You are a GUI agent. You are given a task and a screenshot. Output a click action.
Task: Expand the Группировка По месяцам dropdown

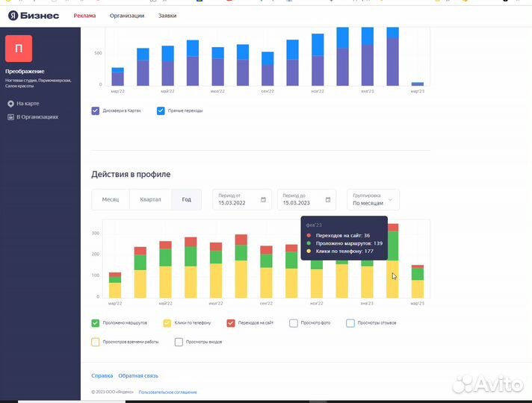click(372, 199)
